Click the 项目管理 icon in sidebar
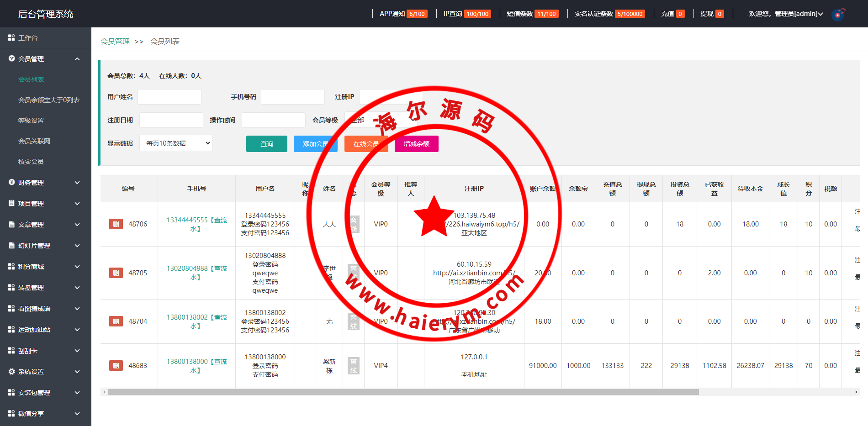This screenshot has width=868, height=426. pyautogui.click(x=11, y=203)
